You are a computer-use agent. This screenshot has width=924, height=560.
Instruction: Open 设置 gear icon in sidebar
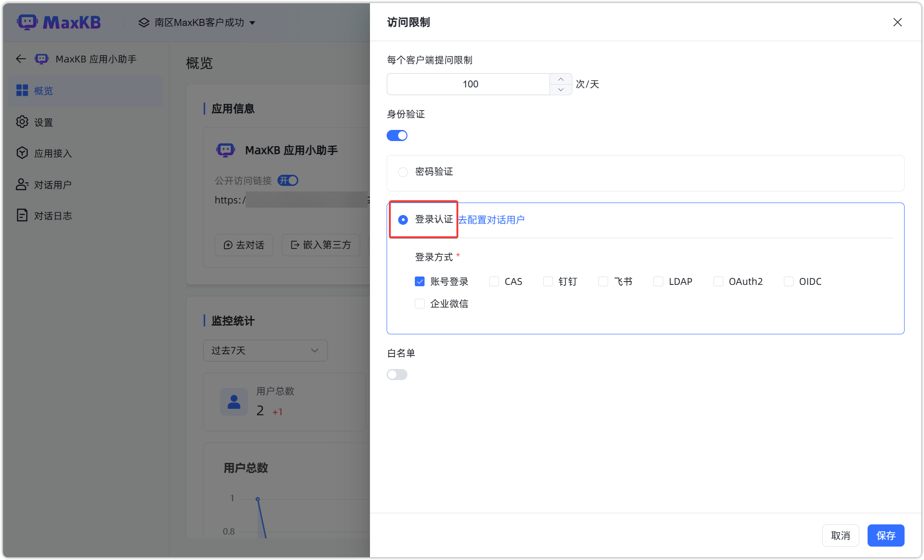click(x=22, y=122)
